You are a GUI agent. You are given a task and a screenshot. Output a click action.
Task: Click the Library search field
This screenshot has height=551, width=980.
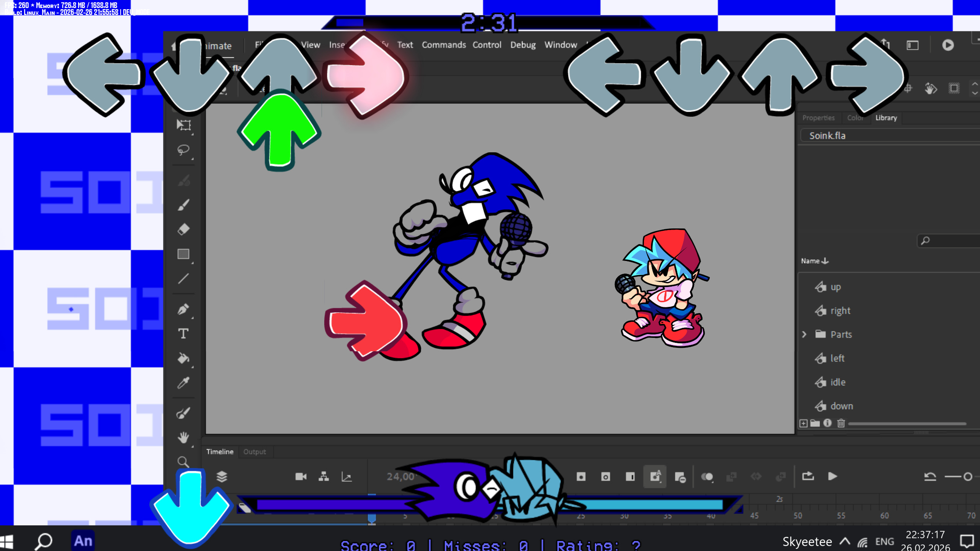click(x=949, y=241)
